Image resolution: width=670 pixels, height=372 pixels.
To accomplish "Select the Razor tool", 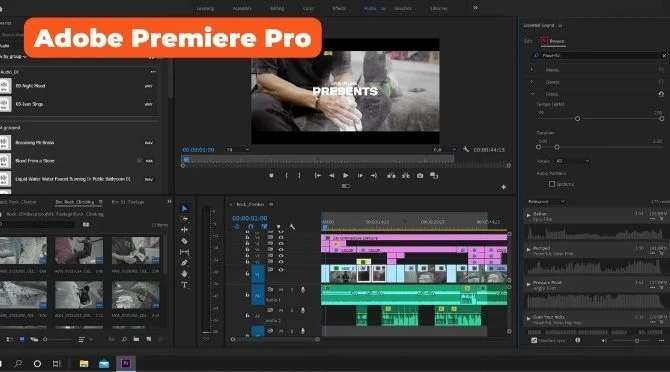I will tap(184, 241).
